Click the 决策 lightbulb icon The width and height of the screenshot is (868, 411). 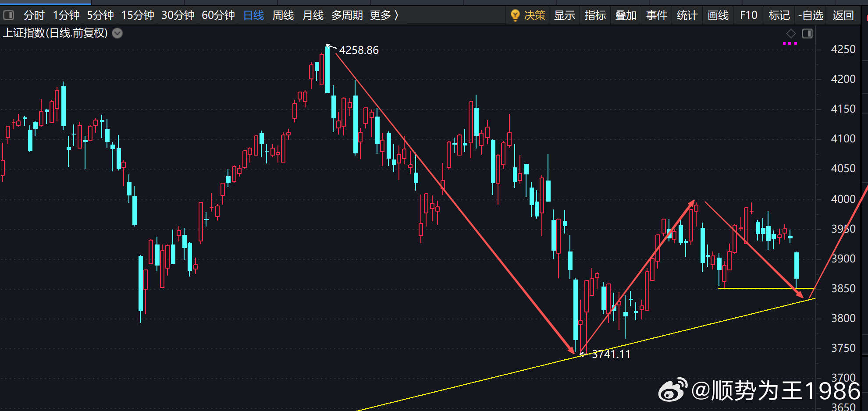[515, 16]
